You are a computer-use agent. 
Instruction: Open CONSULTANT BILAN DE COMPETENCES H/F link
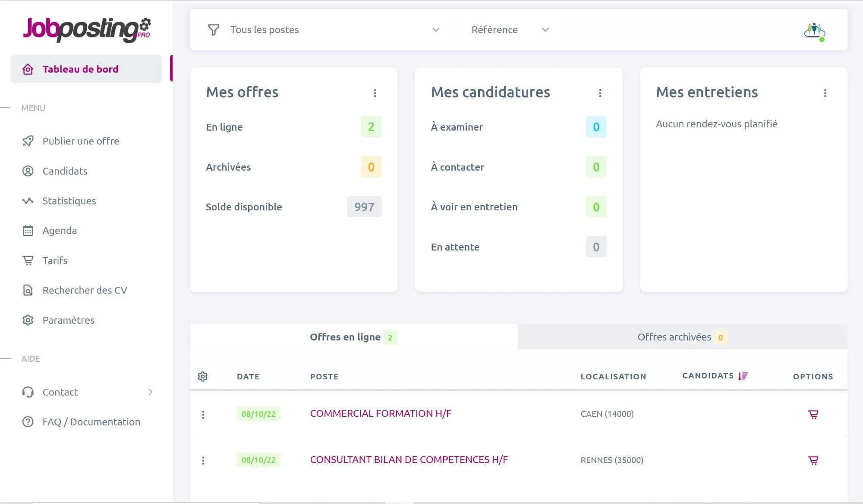[409, 460]
